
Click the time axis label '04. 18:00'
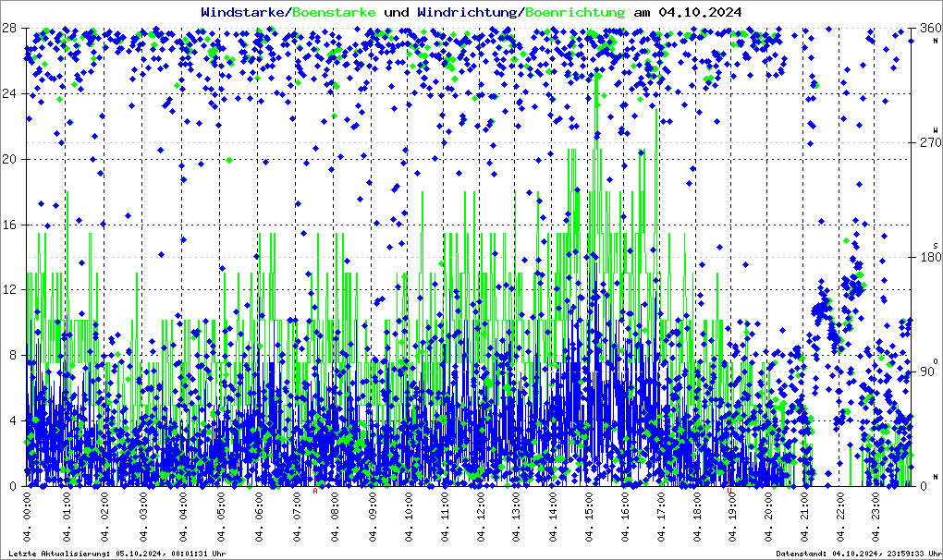697,517
